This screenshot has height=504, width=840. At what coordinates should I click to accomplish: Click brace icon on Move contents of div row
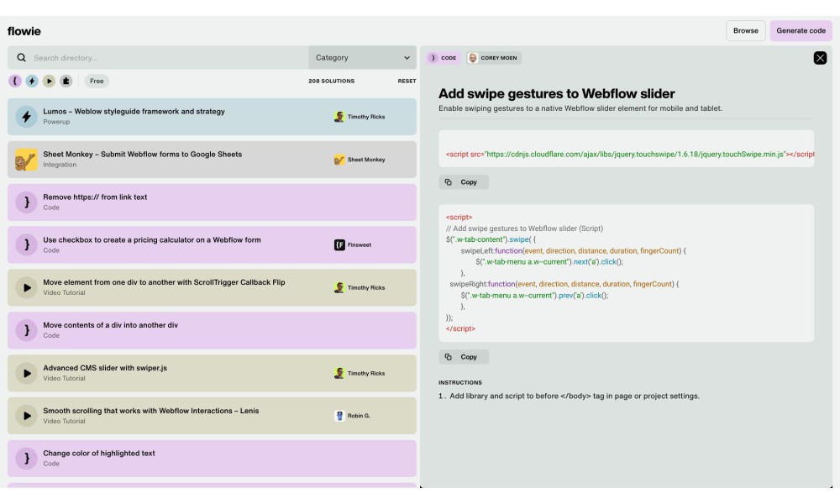pos(26,330)
